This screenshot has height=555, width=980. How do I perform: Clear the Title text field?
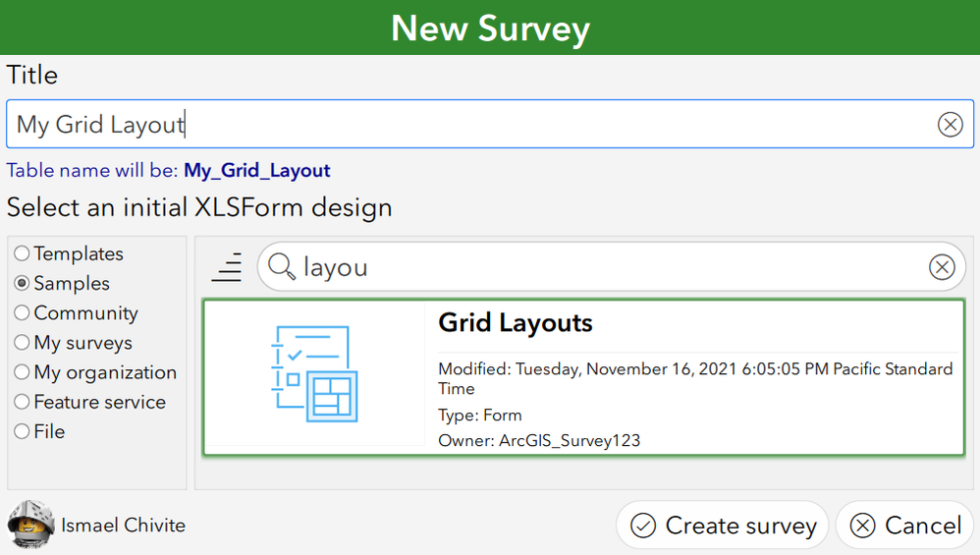(950, 125)
